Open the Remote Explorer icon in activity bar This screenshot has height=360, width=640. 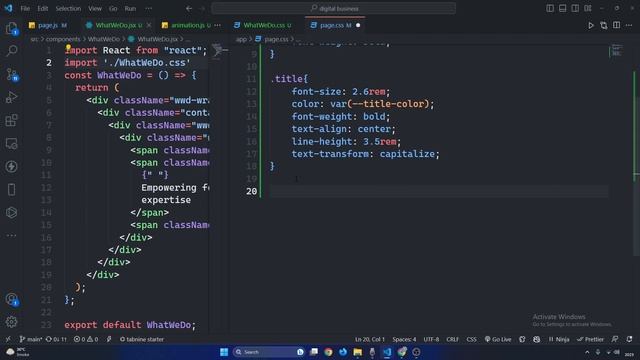click(11, 144)
